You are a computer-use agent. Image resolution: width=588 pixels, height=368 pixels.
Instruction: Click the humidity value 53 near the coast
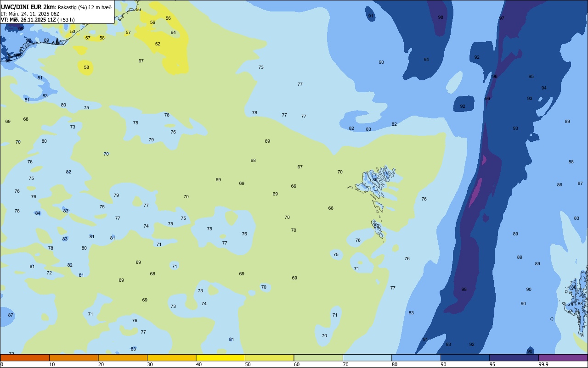pos(73,32)
